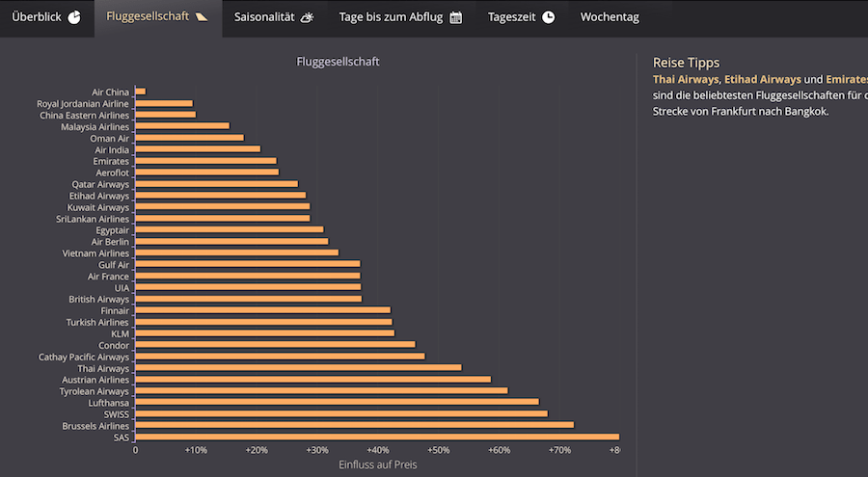This screenshot has width=868, height=477.
Task: Click the calendar icon beside Tage bis zum Abflug
Action: point(455,17)
